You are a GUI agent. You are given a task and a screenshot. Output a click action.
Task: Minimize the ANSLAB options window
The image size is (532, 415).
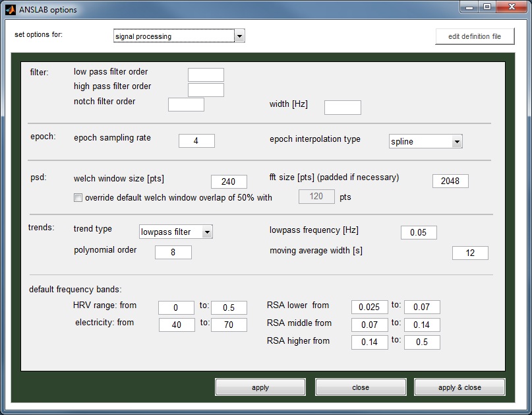(x=469, y=7)
